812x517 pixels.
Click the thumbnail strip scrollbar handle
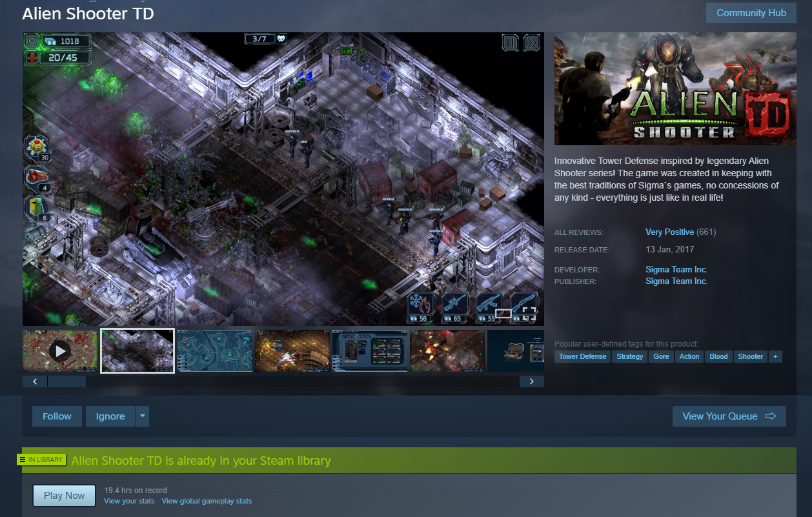coord(67,381)
